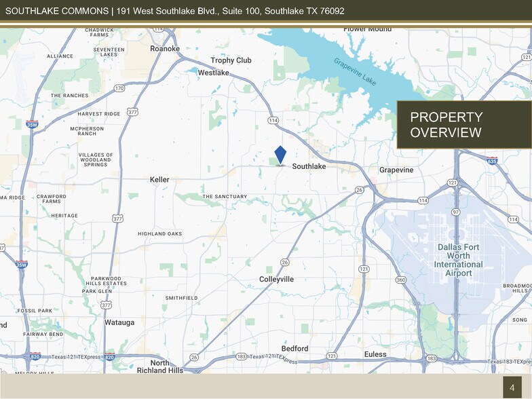532x399 pixels.
Task: Click the Dallas Fort Worth International Airport label
Action: [x=459, y=260]
